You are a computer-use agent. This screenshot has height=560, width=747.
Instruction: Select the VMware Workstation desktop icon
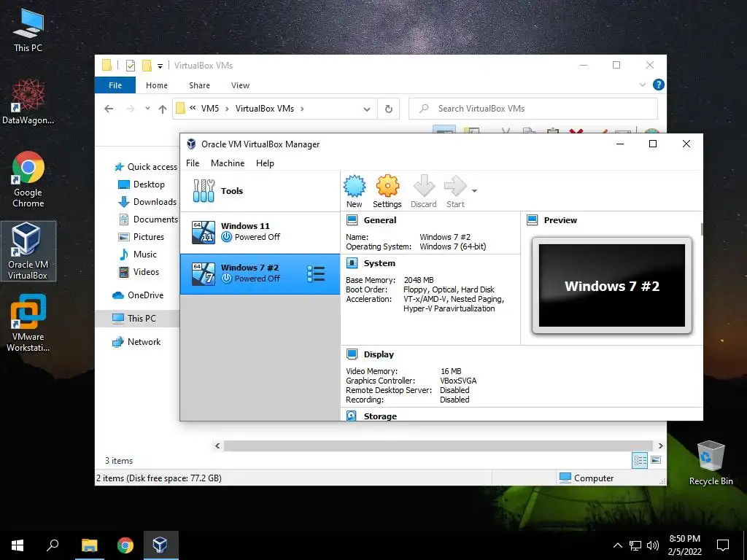click(28, 323)
